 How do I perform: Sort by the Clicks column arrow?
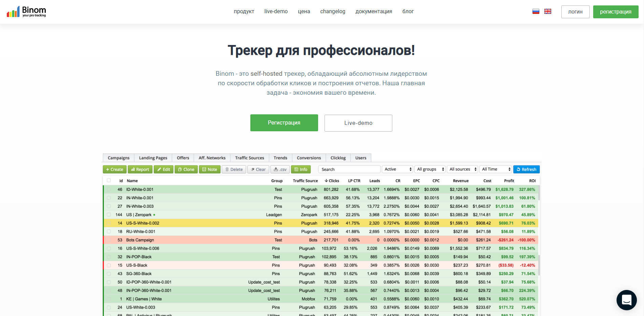click(x=326, y=181)
